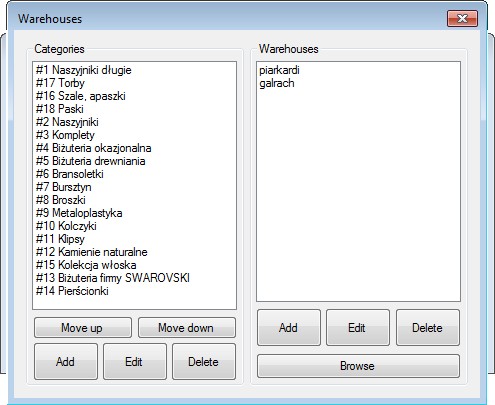Add a new warehouse

[289, 328]
